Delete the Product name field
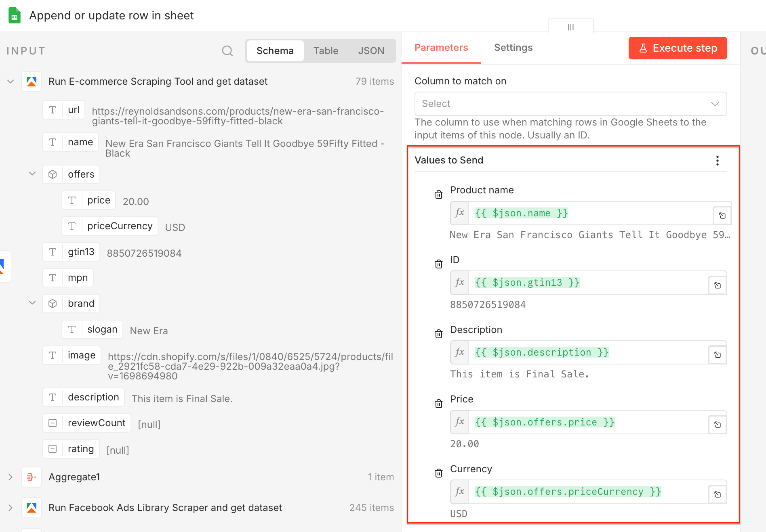The image size is (766, 532). [439, 195]
